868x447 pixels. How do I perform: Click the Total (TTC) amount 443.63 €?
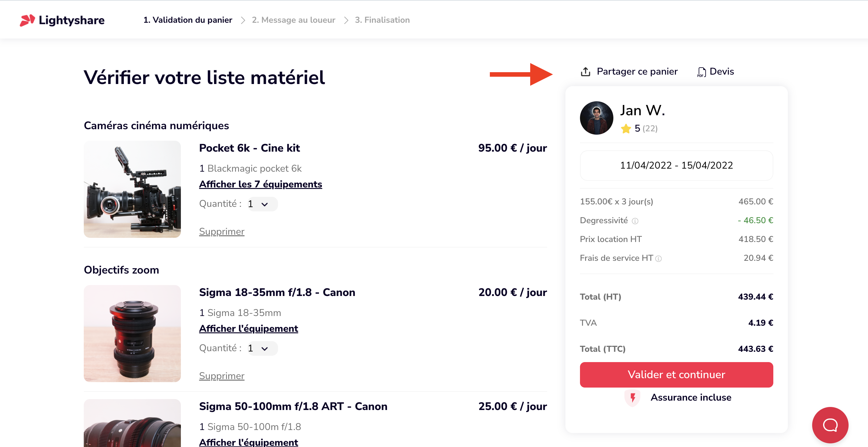click(x=755, y=349)
